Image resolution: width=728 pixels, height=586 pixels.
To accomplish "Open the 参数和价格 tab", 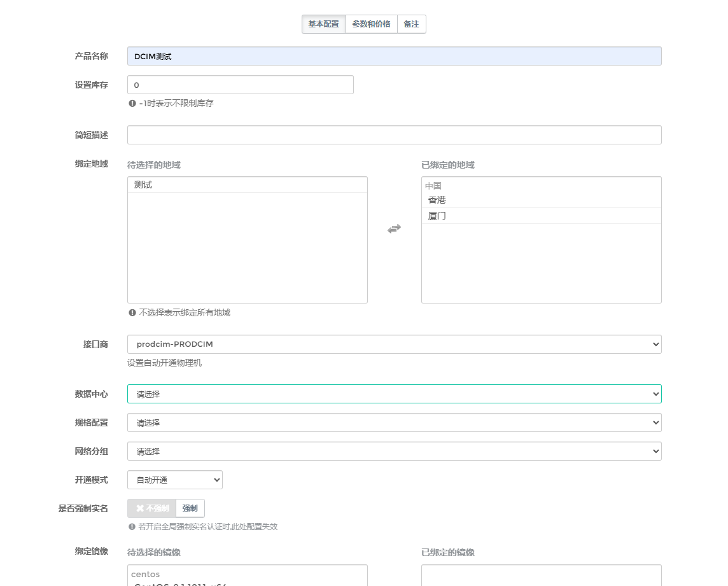I will 372,24.
